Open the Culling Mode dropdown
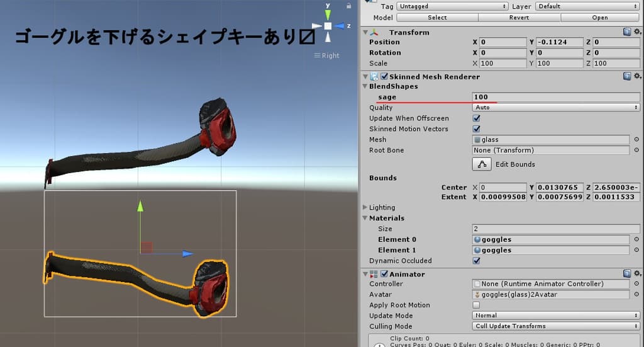Viewport: 644px width, 347px height. click(x=555, y=326)
